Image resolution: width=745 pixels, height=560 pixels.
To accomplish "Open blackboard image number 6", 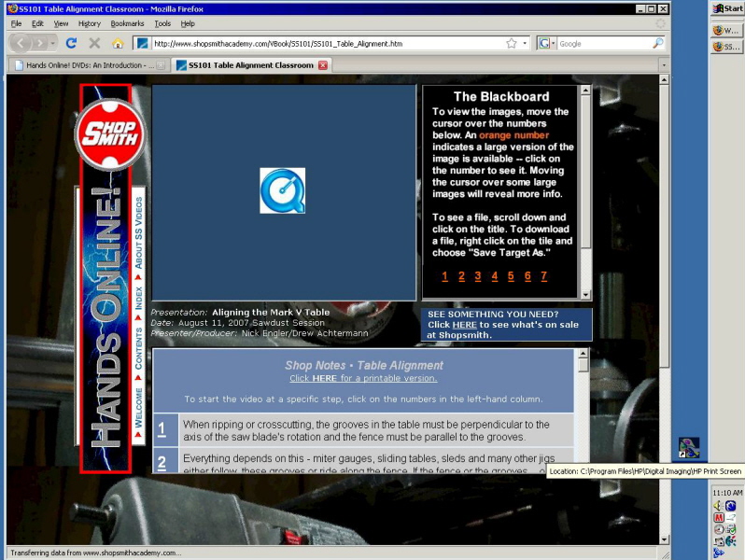I will tap(527, 276).
